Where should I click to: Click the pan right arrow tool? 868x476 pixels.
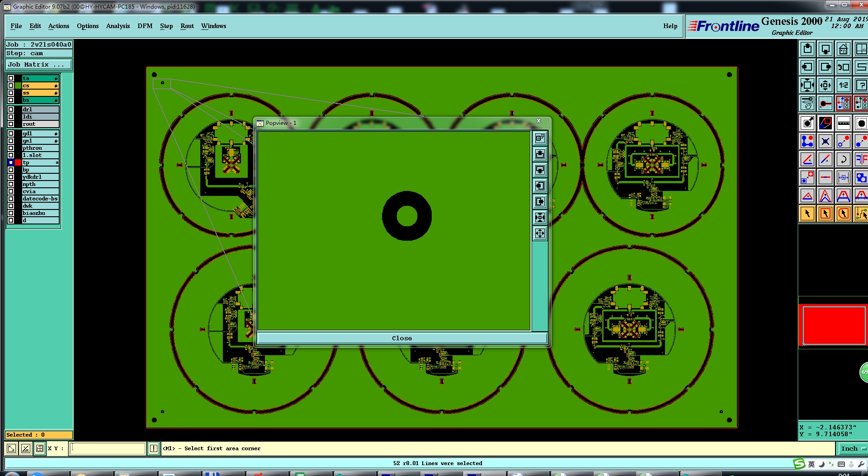click(826, 67)
